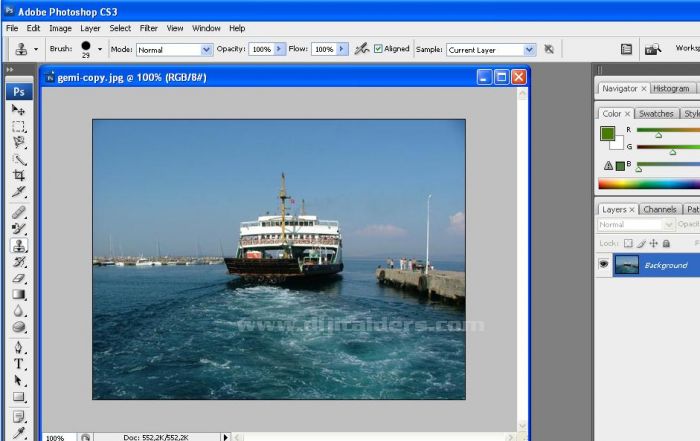
Task: Open the Filter menu
Action: pyautogui.click(x=149, y=28)
